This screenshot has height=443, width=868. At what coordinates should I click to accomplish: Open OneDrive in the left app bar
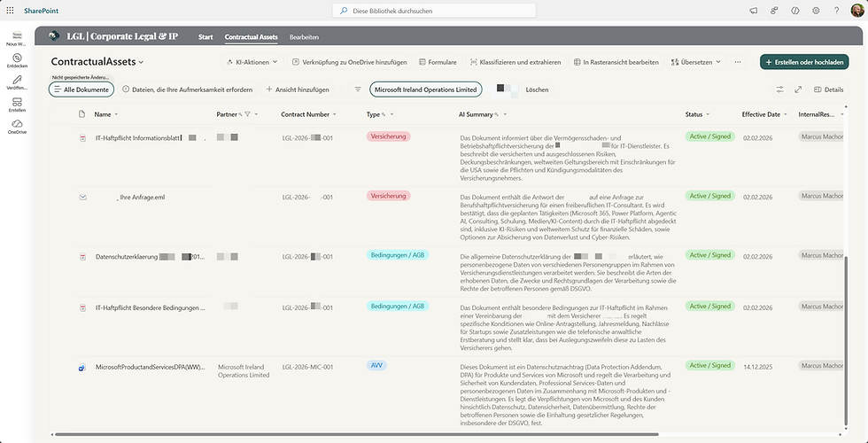[x=17, y=127]
